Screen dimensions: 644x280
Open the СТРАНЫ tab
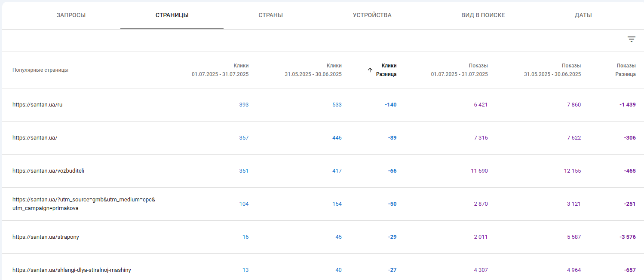pos(270,15)
